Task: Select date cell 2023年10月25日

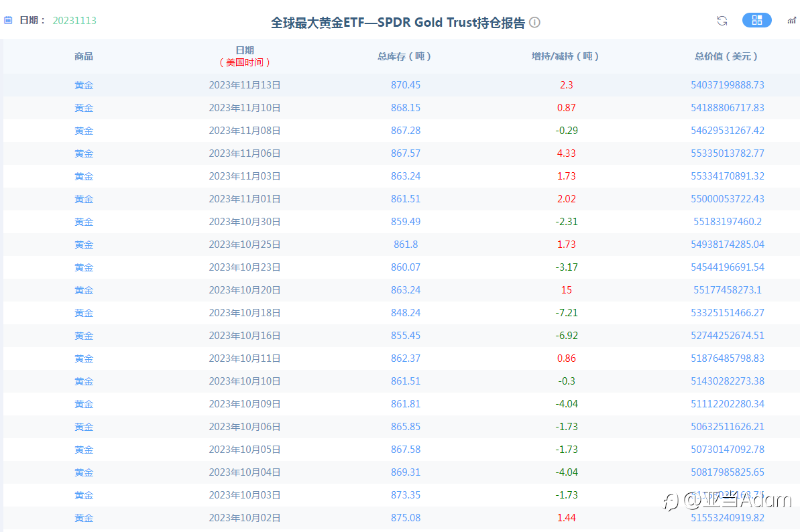Action: pos(244,245)
